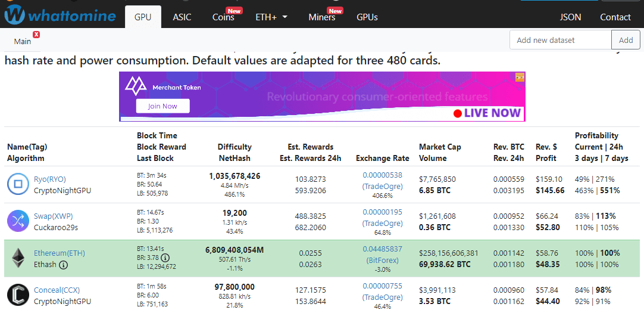Click the Ethereum difficulty 6,809,408,054M
Viewport: 644px width, 310px height.
click(235, 250)
